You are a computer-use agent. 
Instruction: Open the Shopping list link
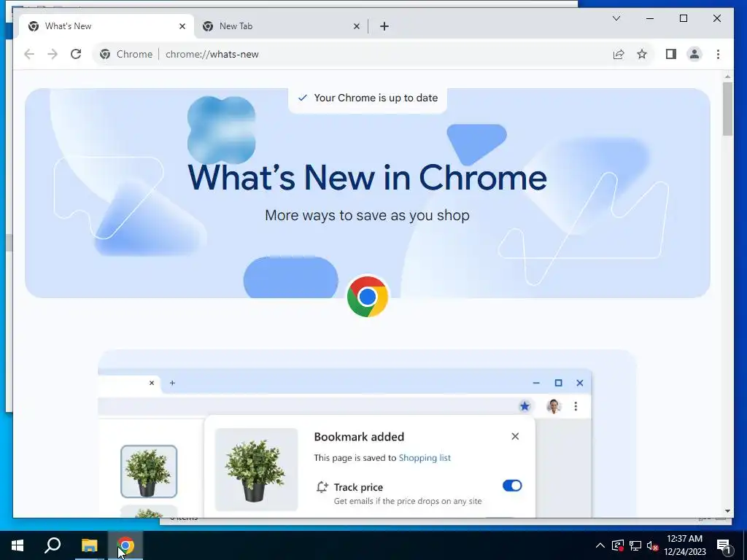click(x=425, y=458)
